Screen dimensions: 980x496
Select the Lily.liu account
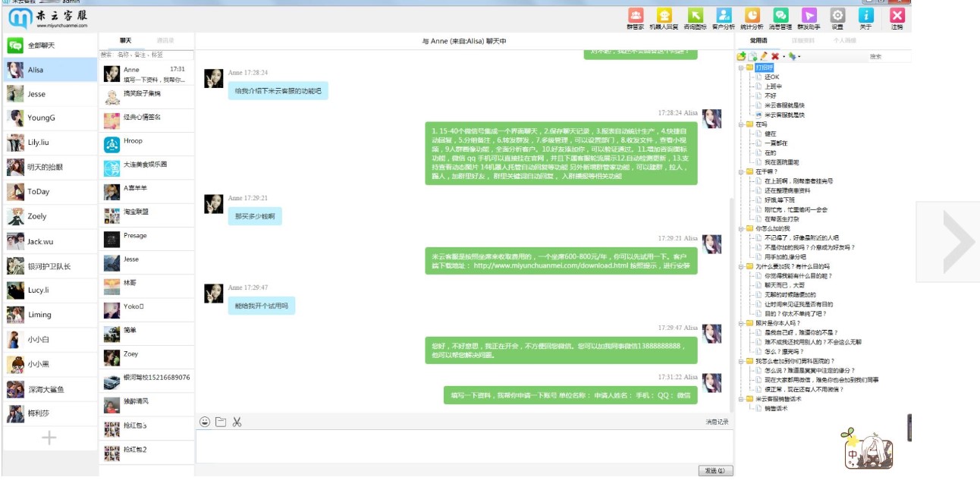50,143
